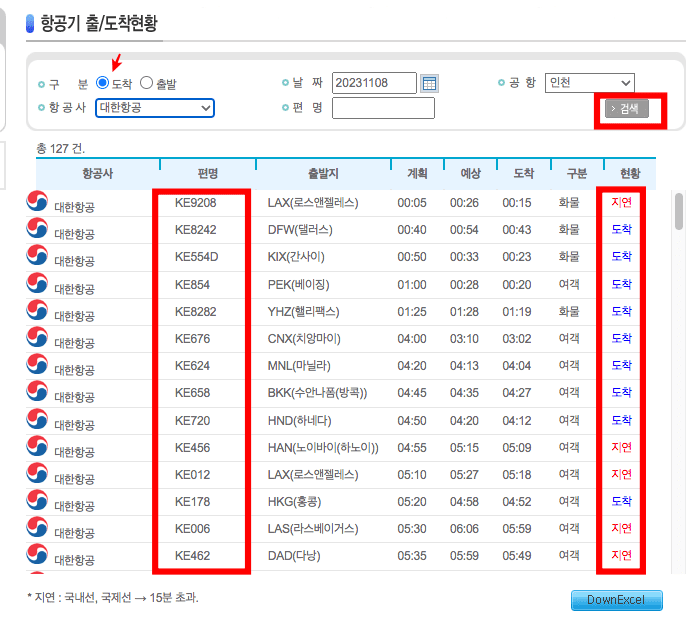Click the Korean Air logo in KE9208 row
The height and width of the screenshot is (618, 687).
coord(37,201)
